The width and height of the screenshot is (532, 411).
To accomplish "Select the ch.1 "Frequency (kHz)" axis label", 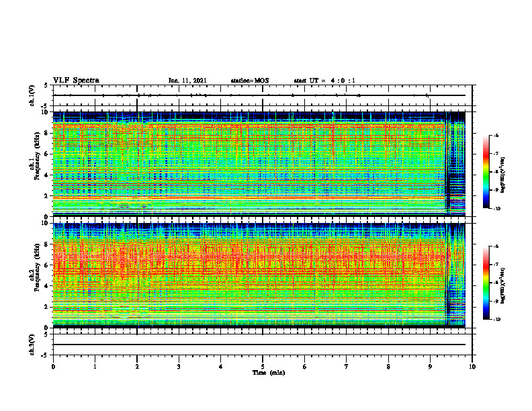I will coord(37,156).
